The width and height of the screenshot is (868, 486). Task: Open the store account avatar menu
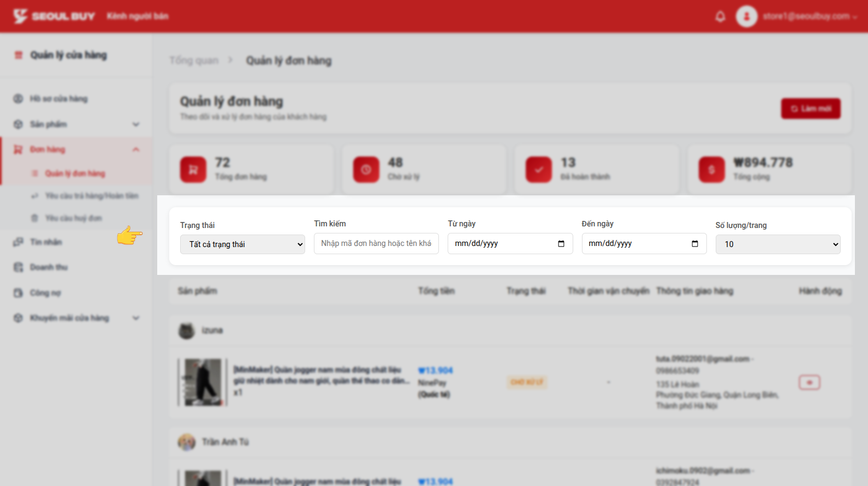pyautogui.click(x=746, y=16)
